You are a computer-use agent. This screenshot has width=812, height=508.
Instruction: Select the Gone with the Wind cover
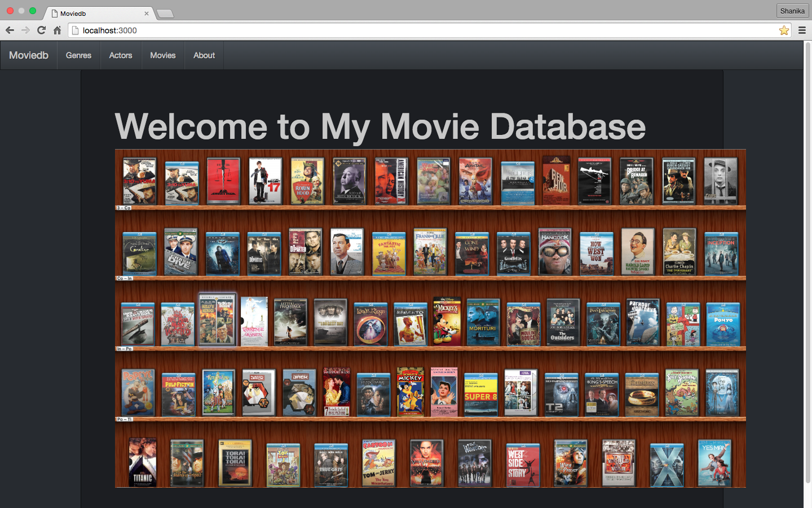point(472,253)
